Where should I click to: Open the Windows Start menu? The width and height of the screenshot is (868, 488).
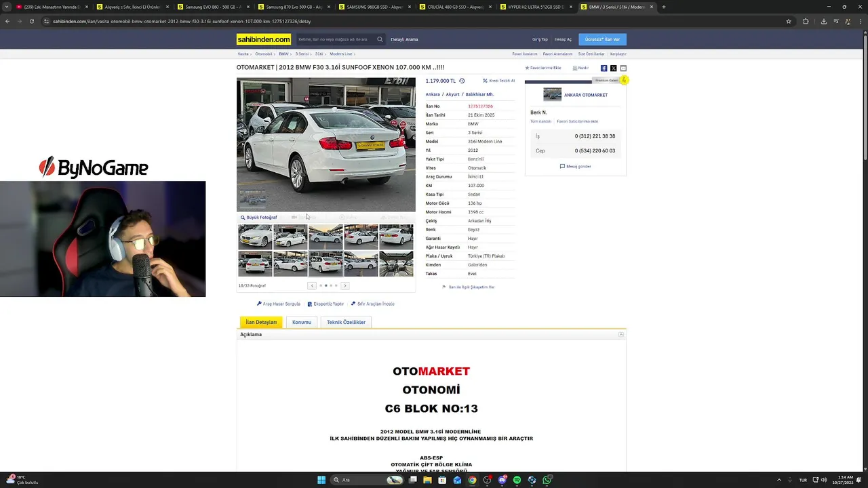(321, 480)
